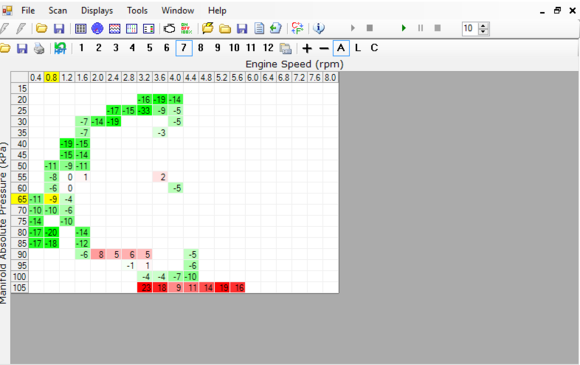Click the folder with lightning bolt icon
This screenshot has height=365, width=580.
pos(208,28)
